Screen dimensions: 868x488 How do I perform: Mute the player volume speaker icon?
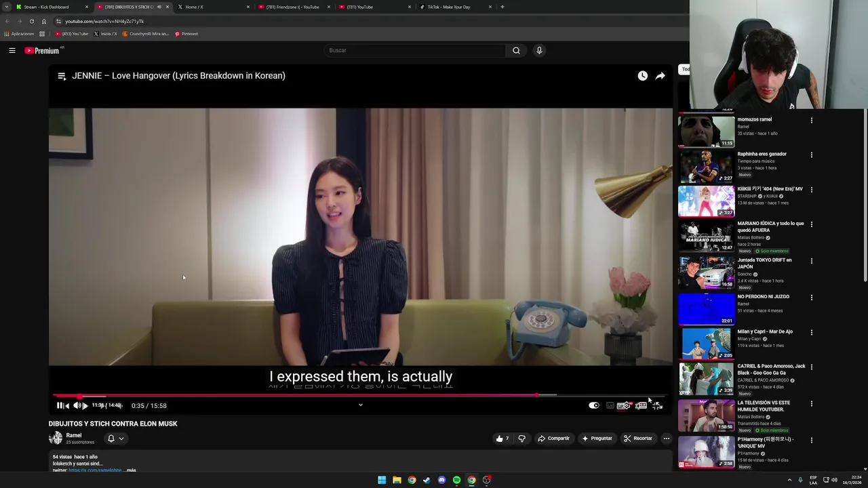tap(77, 405)
